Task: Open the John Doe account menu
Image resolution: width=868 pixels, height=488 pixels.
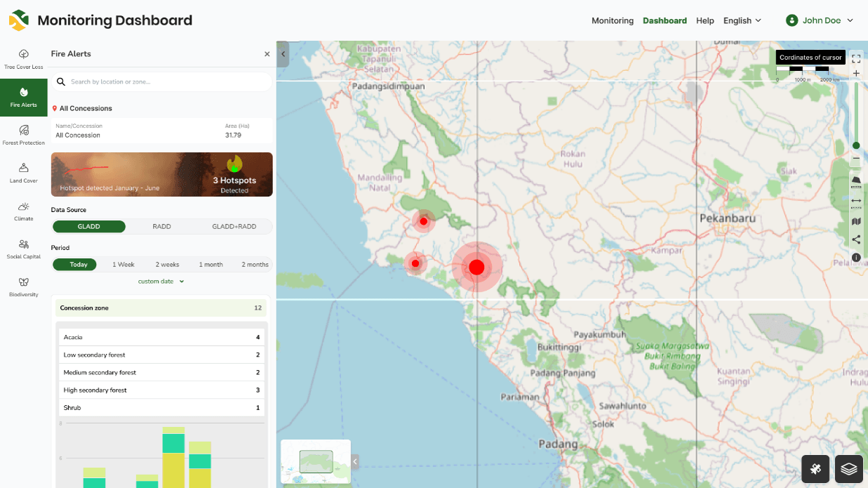Action: [820, 20]
